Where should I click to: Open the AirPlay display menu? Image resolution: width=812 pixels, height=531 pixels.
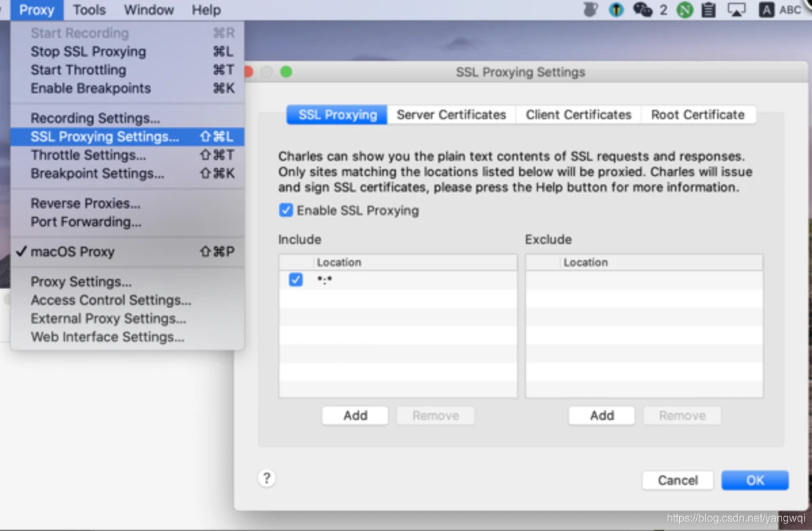(736, 9)
